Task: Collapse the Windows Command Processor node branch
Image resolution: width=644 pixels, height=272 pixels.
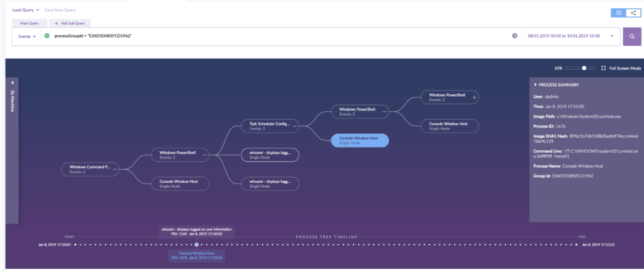Action: tap(116, 169)
